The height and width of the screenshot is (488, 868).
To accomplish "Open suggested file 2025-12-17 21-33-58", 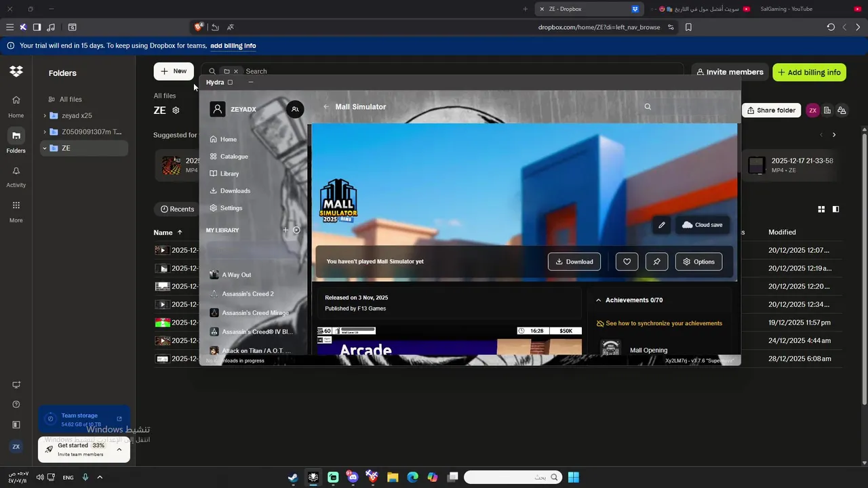I will point(791,165).
